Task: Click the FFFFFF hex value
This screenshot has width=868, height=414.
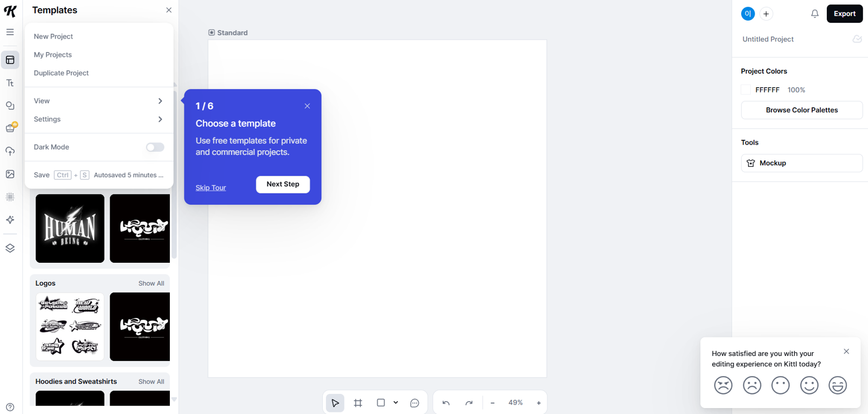Action: [767, 90]
